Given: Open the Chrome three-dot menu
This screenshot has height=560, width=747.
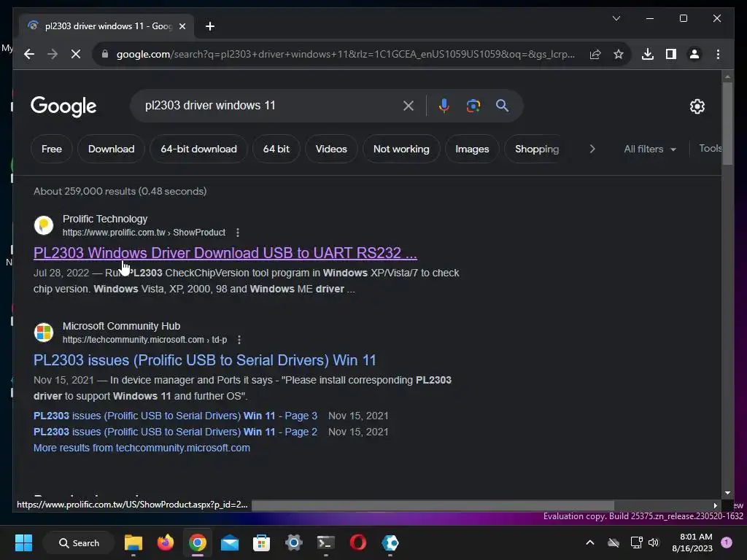Looking at the screenshot, I should click(718, 54).
